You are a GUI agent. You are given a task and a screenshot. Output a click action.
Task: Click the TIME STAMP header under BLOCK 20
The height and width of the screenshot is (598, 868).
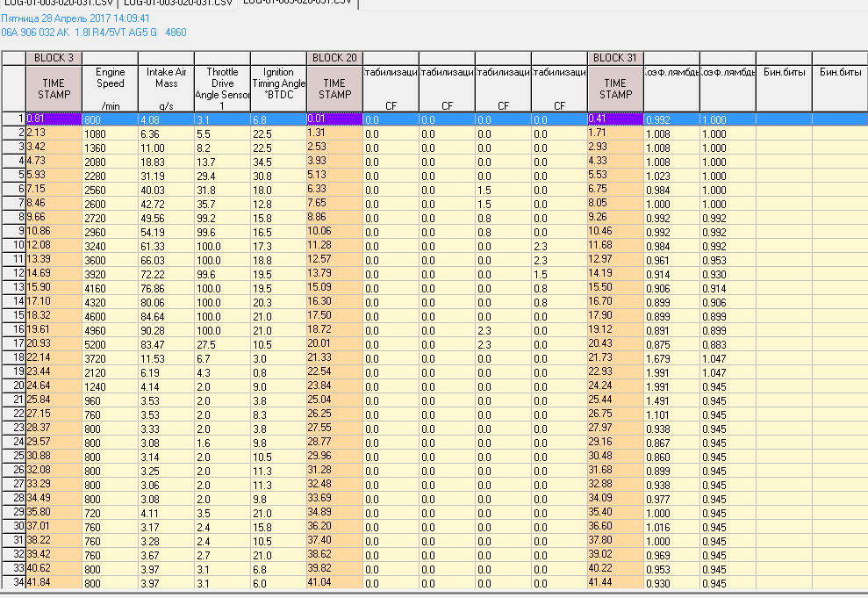334,89
